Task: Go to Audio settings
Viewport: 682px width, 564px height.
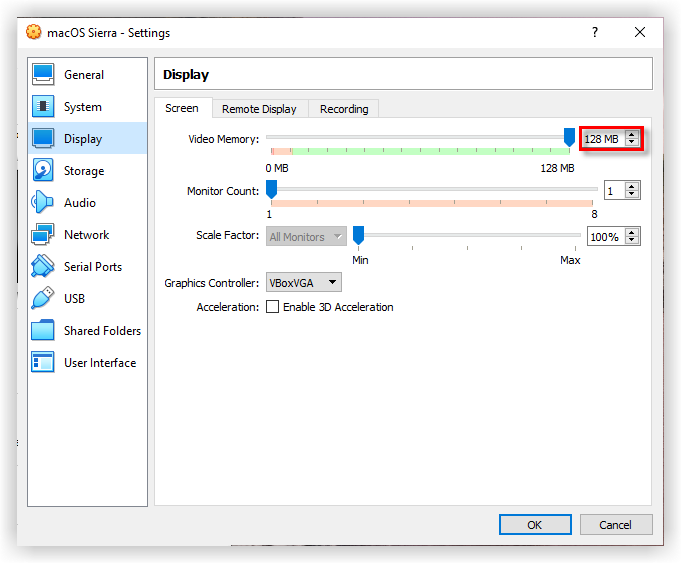Action: [x=87, y=203]
